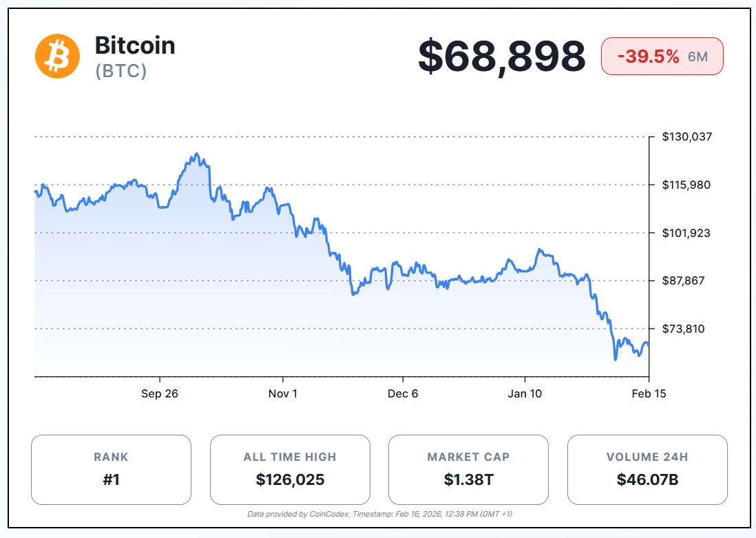This screenshot has width=756, height=538.
Task: Select the VOLUME 24H $46.07B card
Action: click(x=647, y=469)
